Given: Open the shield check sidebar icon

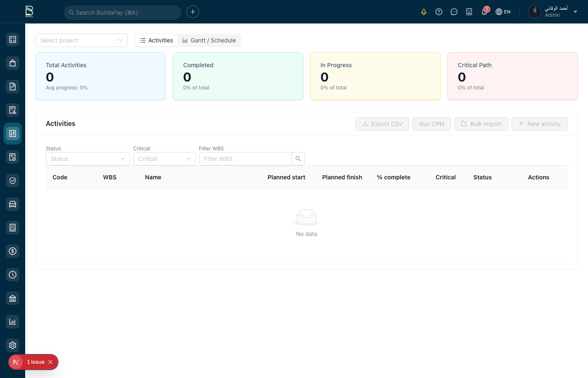Looking at the screenshot, I should tap(13, 181).
